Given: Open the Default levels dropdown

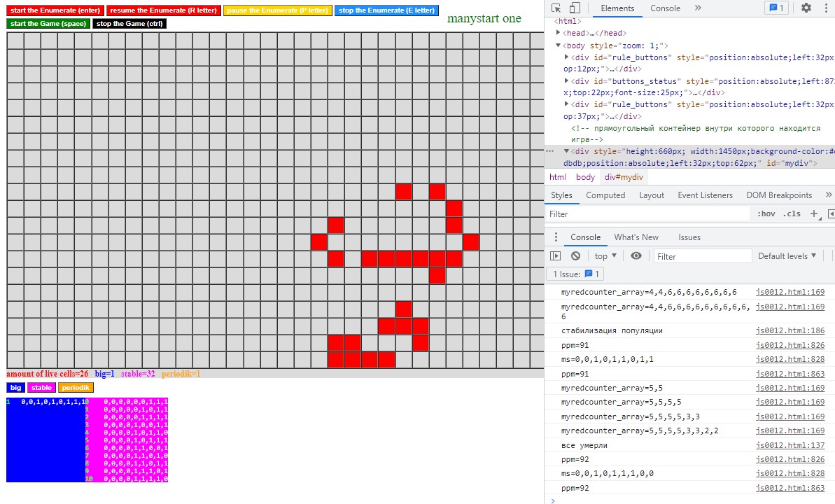Looking at the screenshot, I should pyautogui.click(x=787, y=255).
